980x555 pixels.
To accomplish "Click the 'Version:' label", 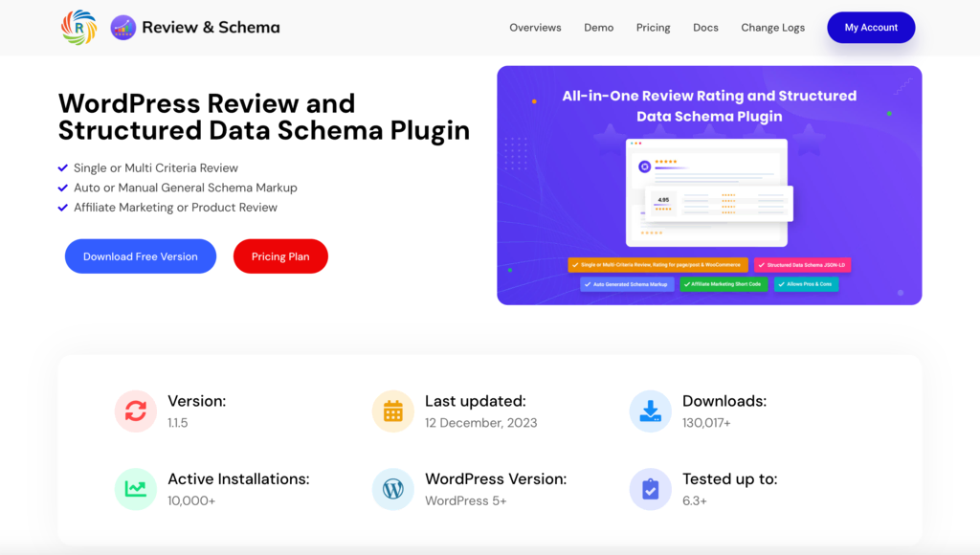I will point(197,401).
